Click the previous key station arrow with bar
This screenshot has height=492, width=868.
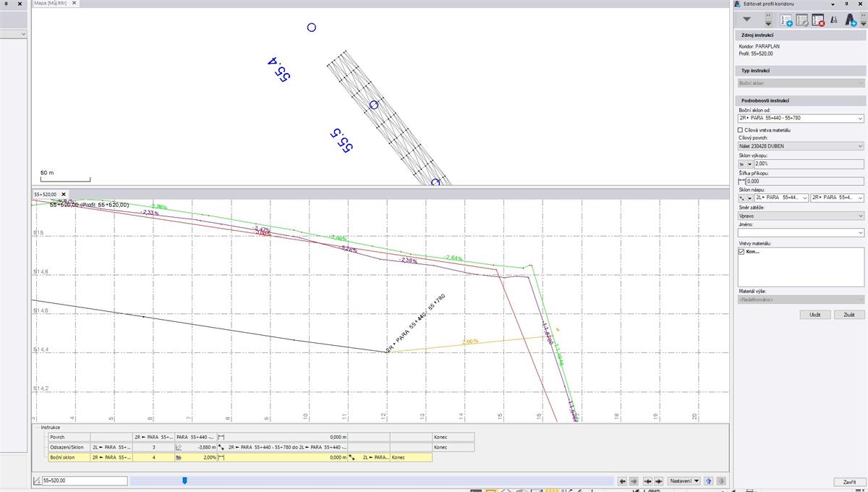[x=648, y=481]
